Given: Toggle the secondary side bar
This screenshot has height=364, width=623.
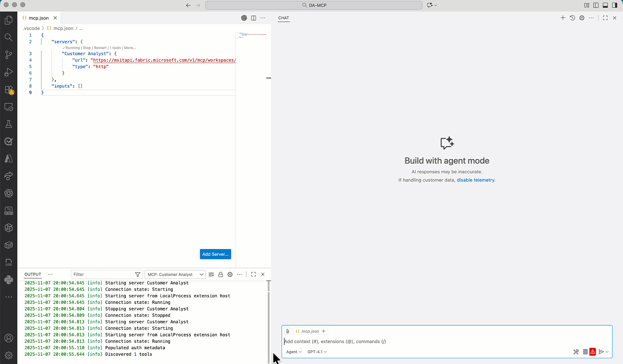Looking at the screenshot, I should click(x=615, y=5).
